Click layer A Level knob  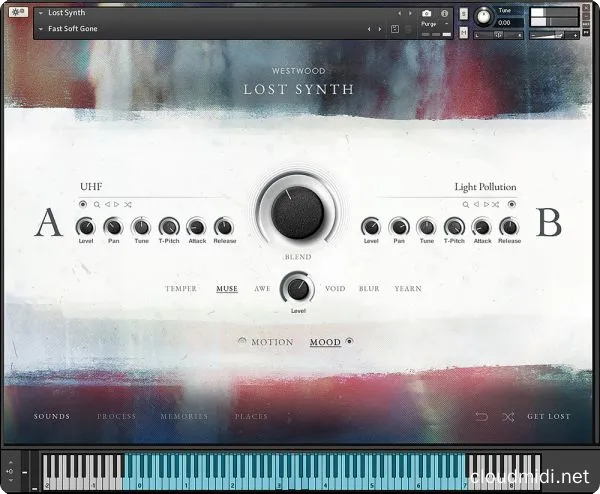tap(86, 227)
